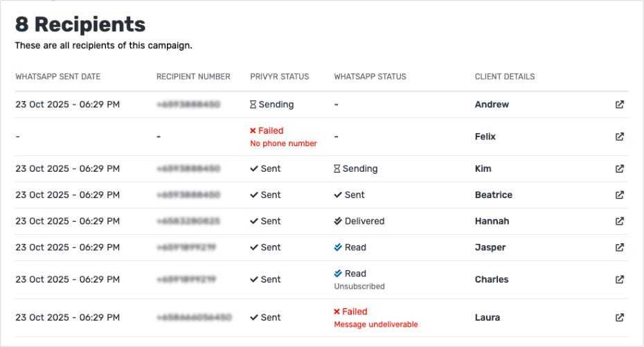Viewport: 644px width, 347px height.
Task: Click the 'Message undeliverable' error text
Action: [x=376, y=324]
